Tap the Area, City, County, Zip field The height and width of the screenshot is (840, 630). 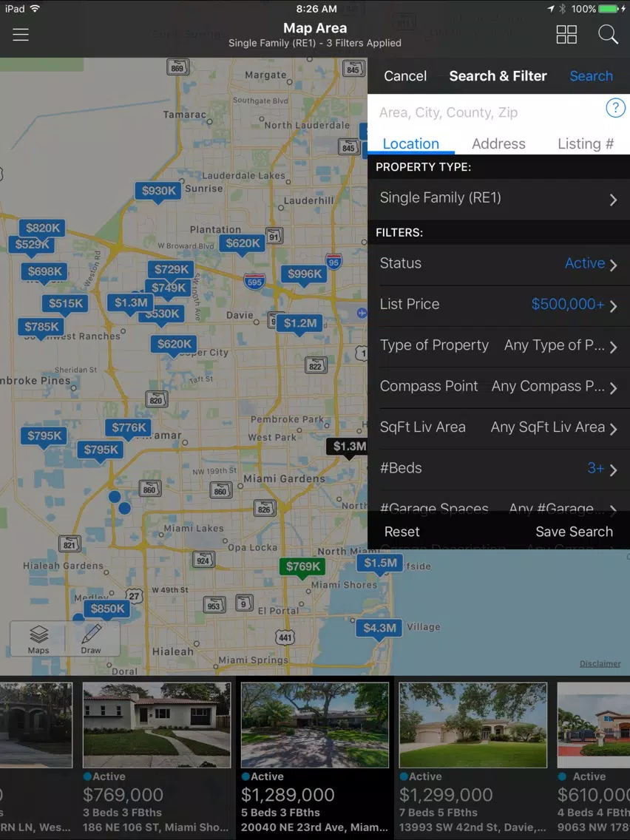point(487,112)
